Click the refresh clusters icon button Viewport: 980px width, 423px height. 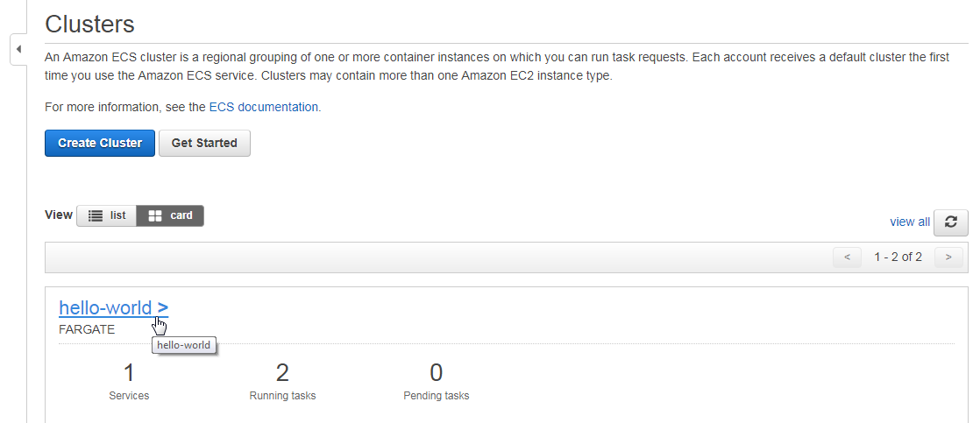click(x=950, y=222)
